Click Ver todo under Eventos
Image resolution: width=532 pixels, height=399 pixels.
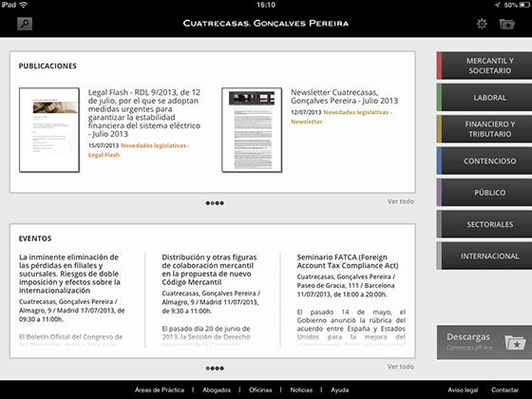coord(401,367)
